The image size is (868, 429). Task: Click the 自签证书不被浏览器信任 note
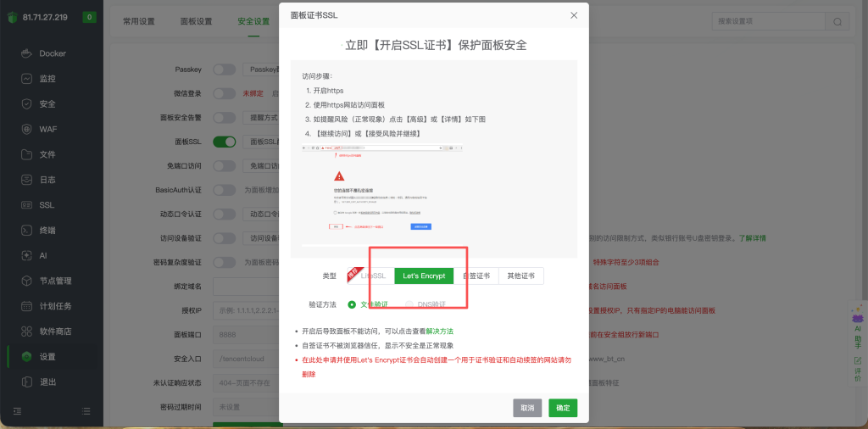click(x=378, y=345)
